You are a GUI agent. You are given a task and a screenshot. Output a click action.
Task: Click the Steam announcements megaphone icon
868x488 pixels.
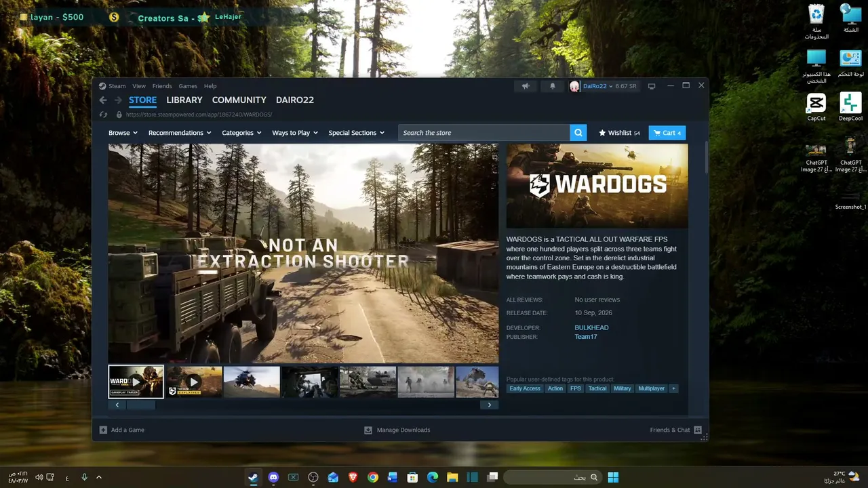pyautogui.click(x=526, y=86)
